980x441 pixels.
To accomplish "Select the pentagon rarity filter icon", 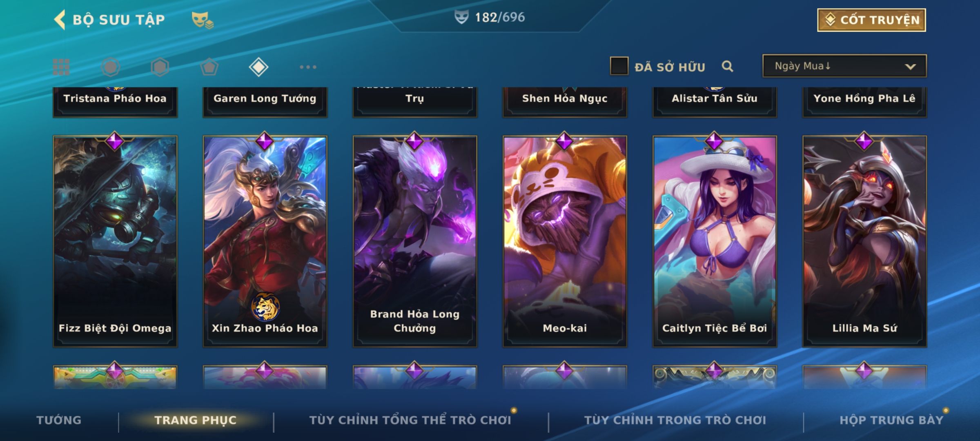I will [209, 67].
